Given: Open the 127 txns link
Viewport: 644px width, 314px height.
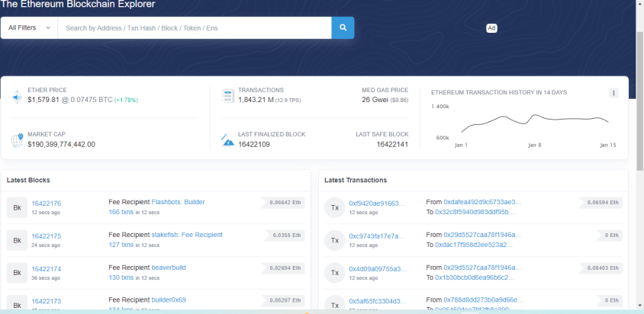Looking at the screenshot, I should point(121,245).
